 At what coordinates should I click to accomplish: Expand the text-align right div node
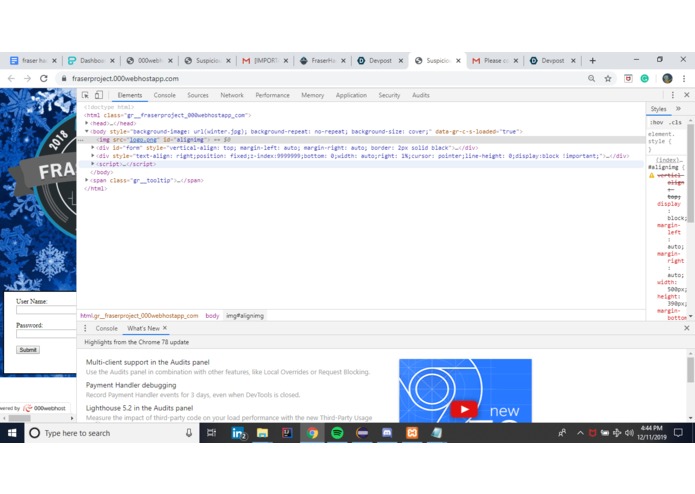click(93, 156)
